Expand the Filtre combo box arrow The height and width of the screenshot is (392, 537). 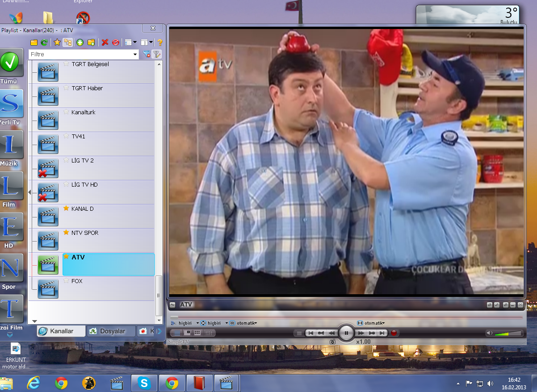(x=135, y=54)
